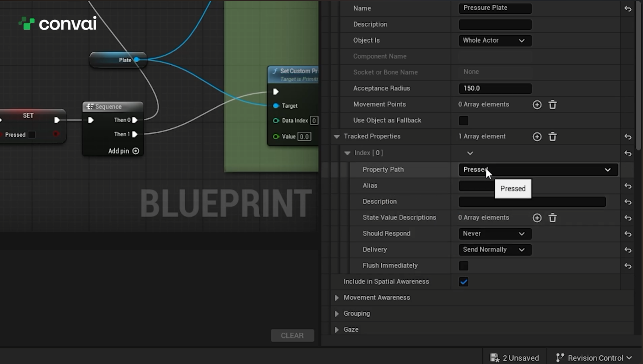Click the Description field below Name

coord(495,24)
